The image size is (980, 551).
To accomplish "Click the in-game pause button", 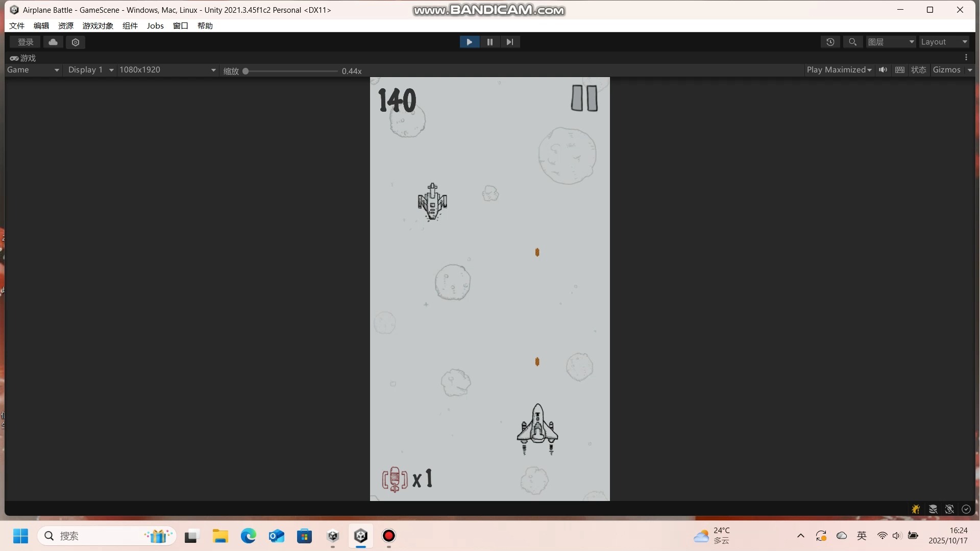I will click(584, 98).
